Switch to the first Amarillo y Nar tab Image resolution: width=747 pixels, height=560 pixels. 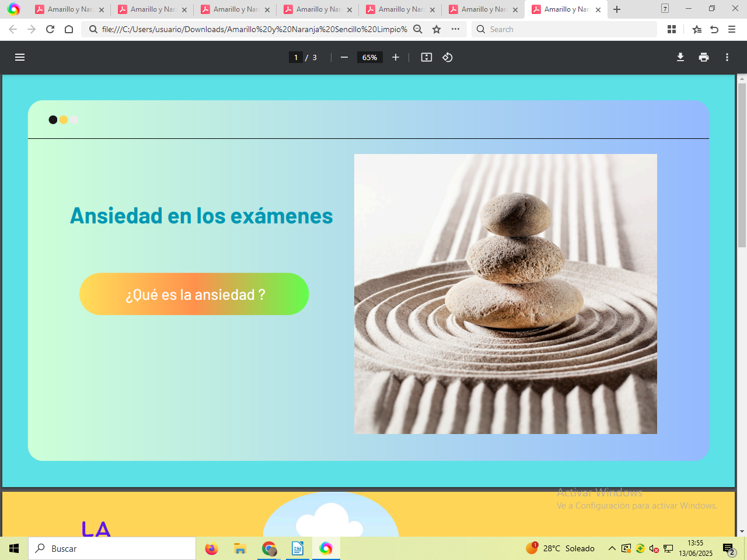[69, 9]
